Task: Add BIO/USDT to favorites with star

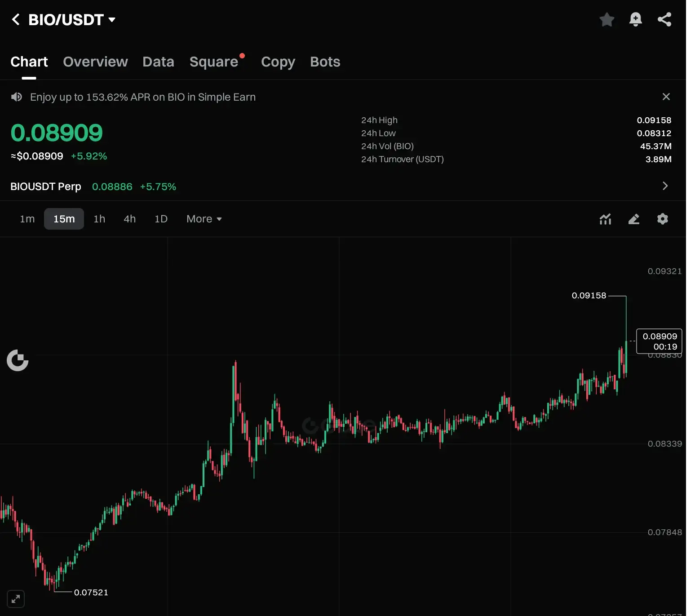Action: [x=606, y=20]
